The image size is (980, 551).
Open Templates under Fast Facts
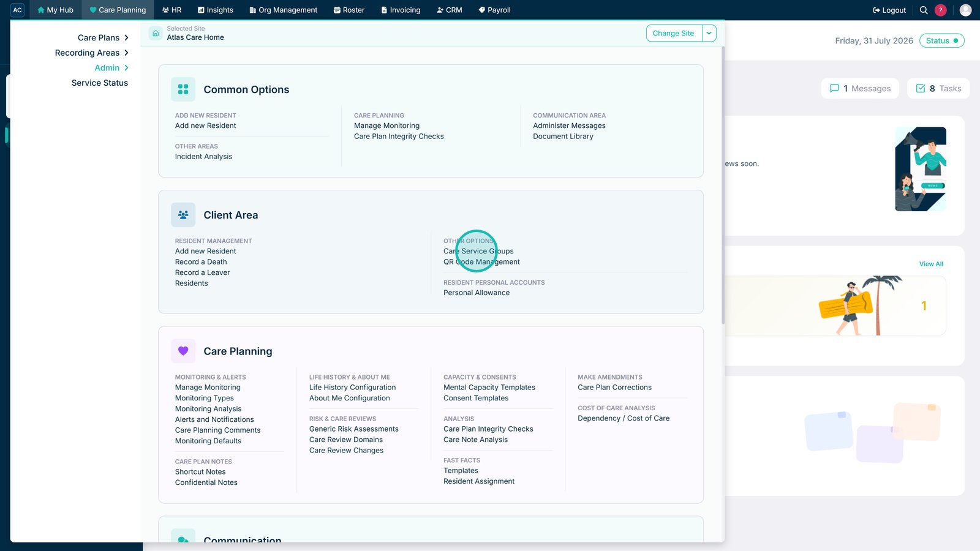tap(461, 471)
